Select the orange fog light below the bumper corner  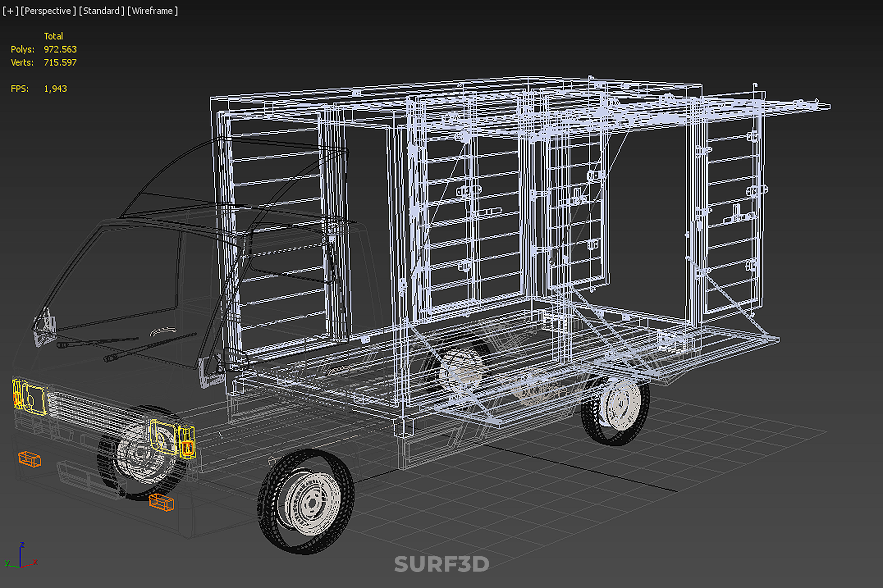click(29, 459)
